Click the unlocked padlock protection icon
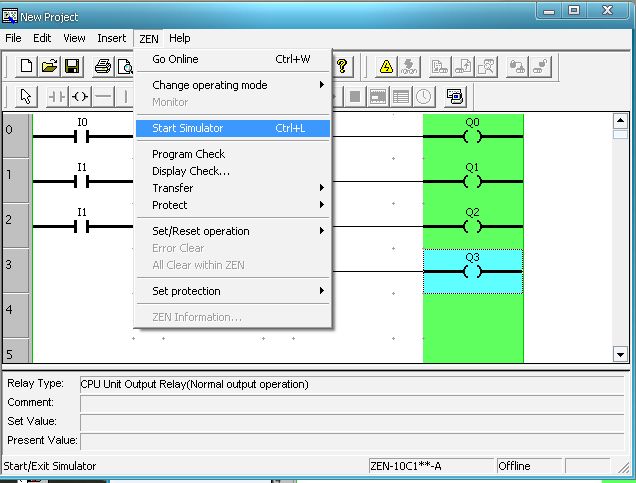Screen dimensions: 636x483 540,66
